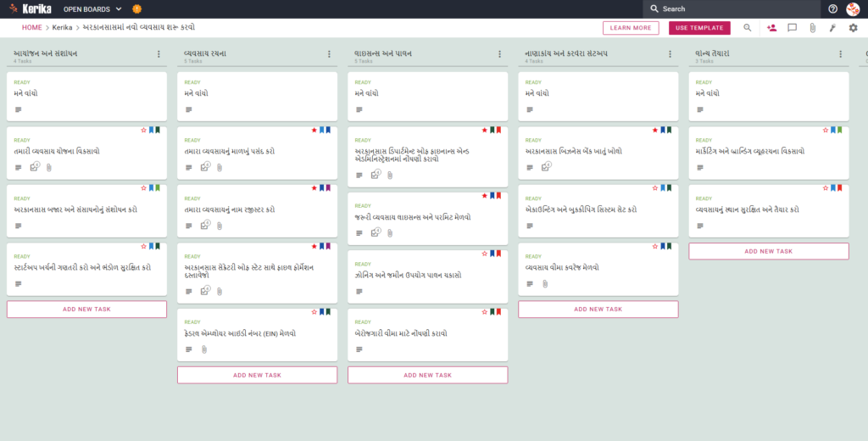Click the zoom-out magnifier icon in board toolbar
The image size is (868, 441).
(748, 28)
